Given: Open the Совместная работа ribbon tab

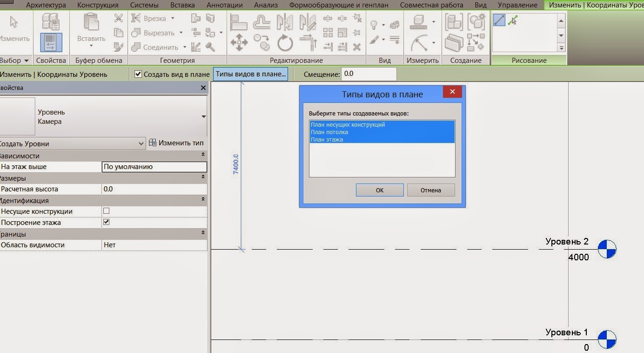Looking at the screenshot, I should (x=431, y=5).
